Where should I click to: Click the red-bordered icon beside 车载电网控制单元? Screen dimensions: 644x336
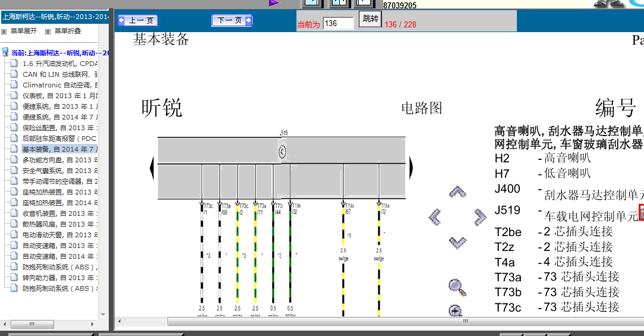tap(641, 212)
